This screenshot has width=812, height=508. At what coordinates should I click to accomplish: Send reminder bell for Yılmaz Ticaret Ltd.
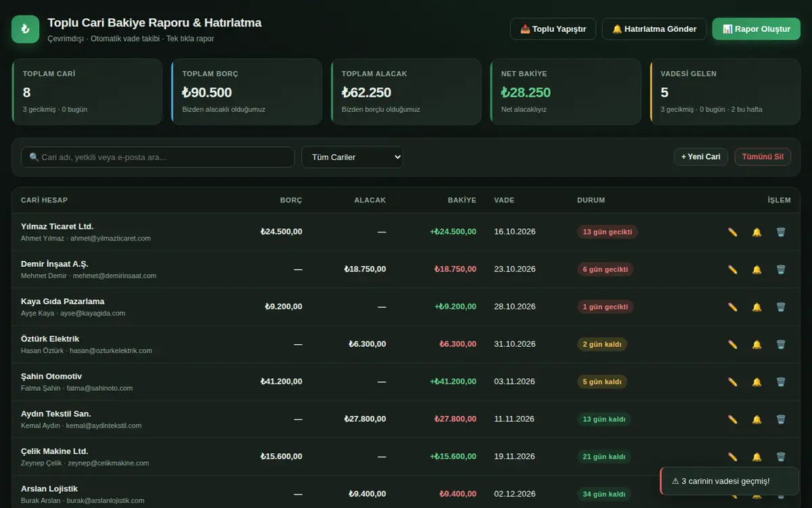pyautogui.click(x=757, y=232)
